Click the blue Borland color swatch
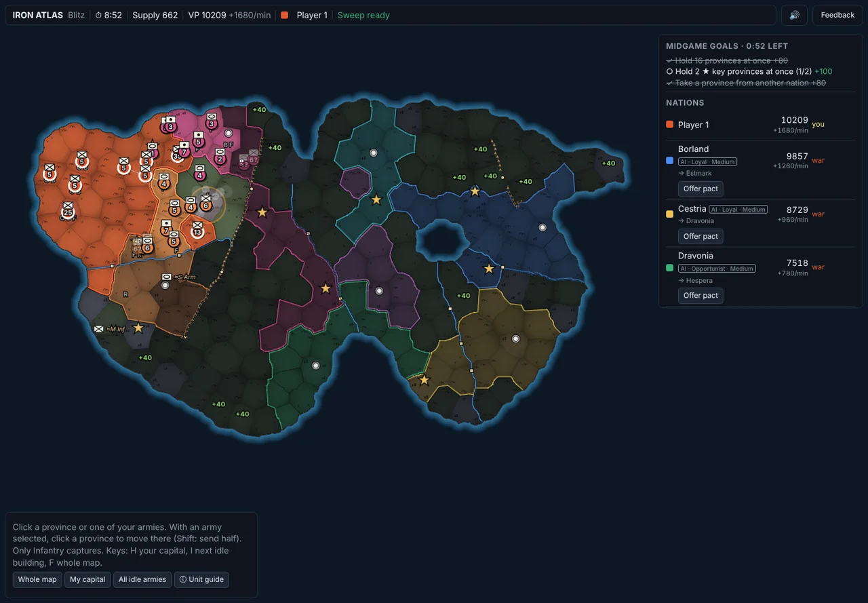 pyautogui.click(x=670, y=161)
